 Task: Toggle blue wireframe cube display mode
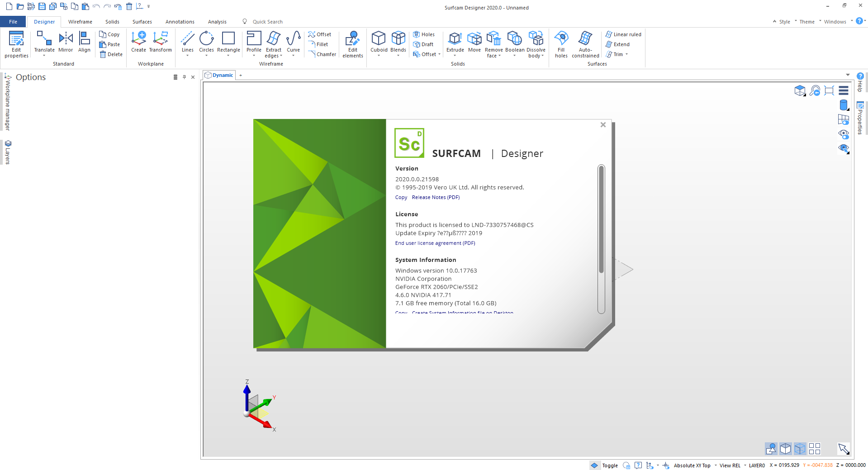click(x=800, y=449)
